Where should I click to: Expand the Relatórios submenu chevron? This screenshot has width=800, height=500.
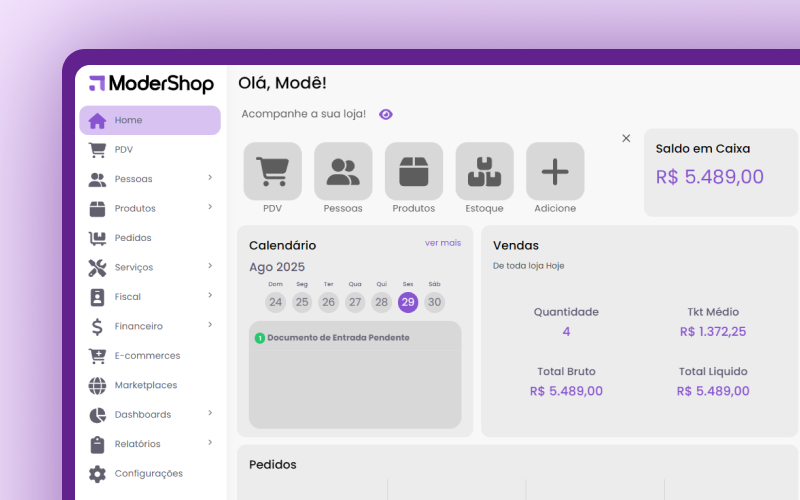(x=210, y=443)
